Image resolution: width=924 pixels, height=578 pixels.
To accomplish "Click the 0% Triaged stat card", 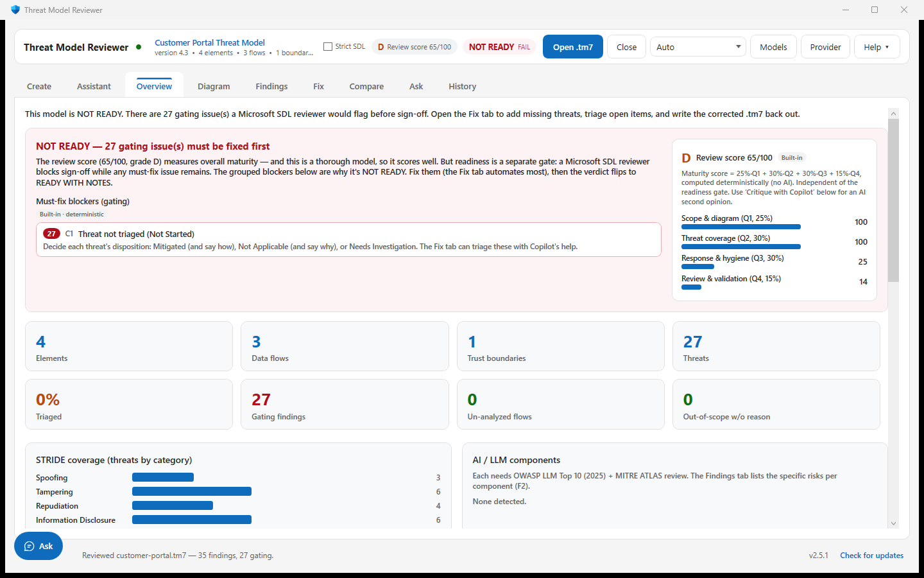I will coord(129,404).
